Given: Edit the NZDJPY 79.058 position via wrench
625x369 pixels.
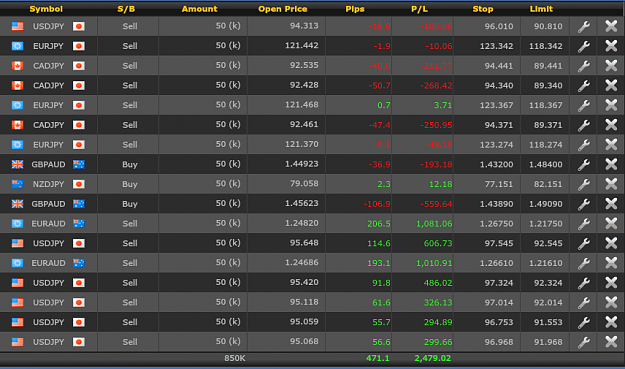Looking at the screenshot, I should click(x=584, y=184).
